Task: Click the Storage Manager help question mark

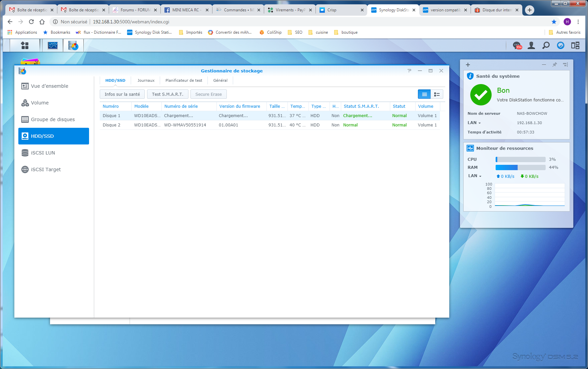Action: pyautogui.click(x=409, y=71)
